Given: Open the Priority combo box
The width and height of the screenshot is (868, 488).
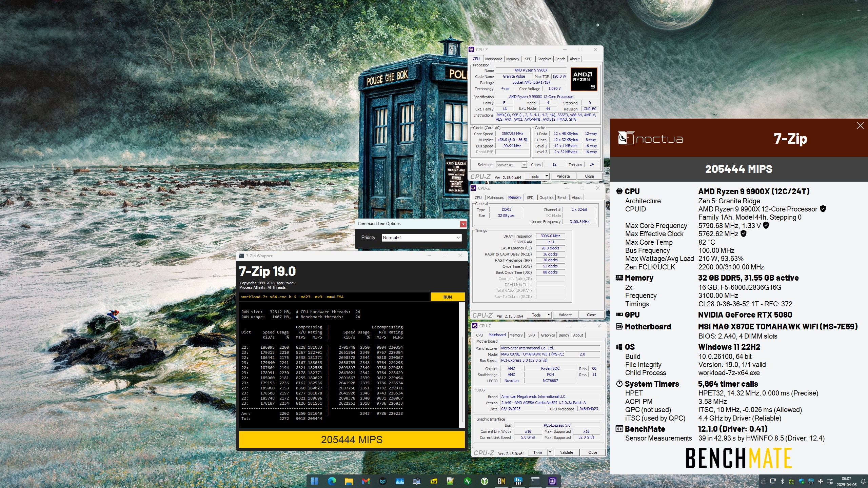Looking at the screenshot, I should (421, 238).
